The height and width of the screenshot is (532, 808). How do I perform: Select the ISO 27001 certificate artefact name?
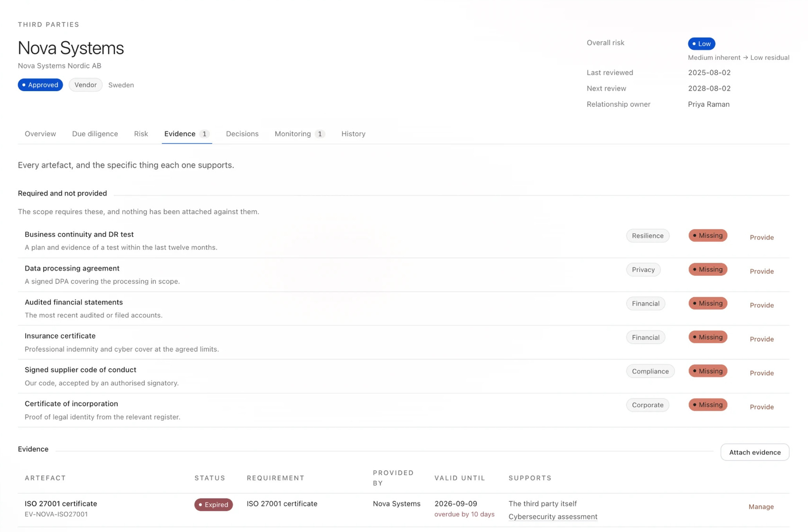point(61,504)
